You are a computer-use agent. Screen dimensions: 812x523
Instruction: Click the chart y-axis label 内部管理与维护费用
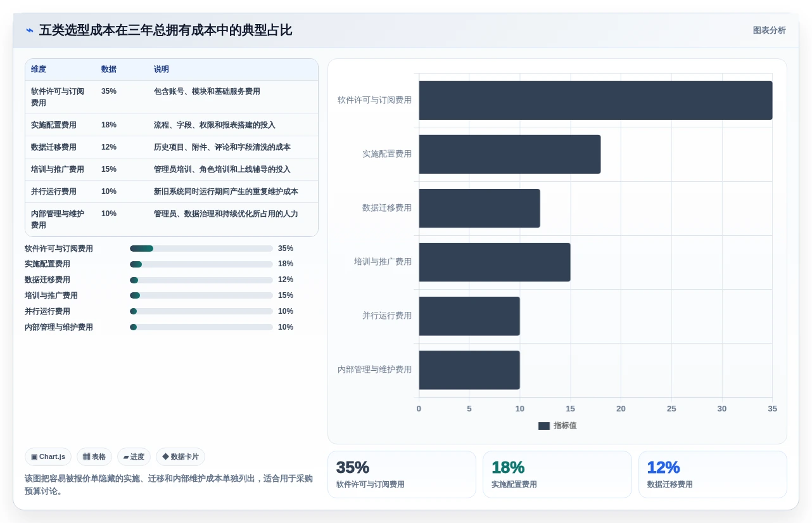[374, 370]
